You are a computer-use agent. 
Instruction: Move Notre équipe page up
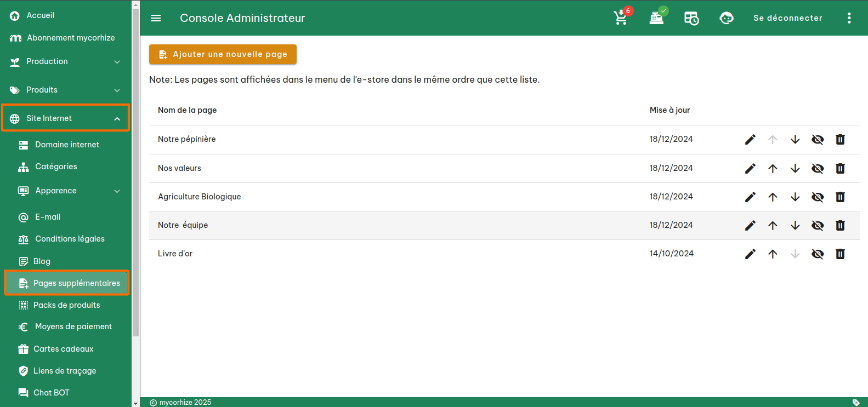[x=773, y=226]
